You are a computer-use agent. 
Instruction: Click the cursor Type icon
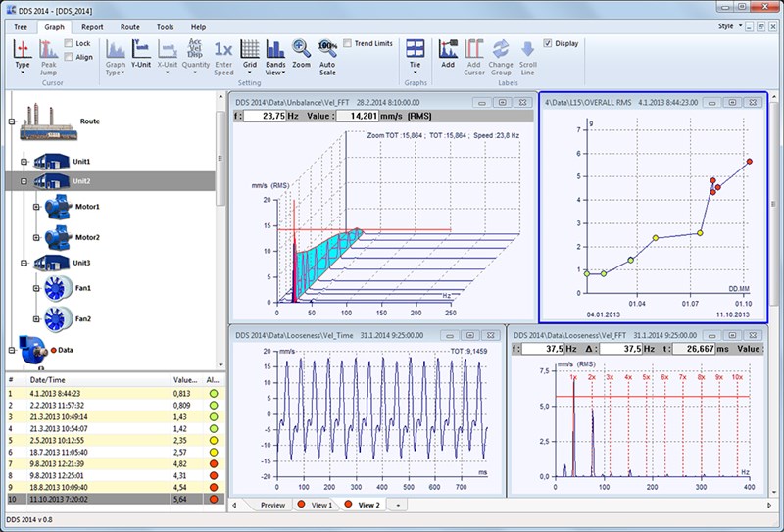pyautogui.click(x=23, y=50)
